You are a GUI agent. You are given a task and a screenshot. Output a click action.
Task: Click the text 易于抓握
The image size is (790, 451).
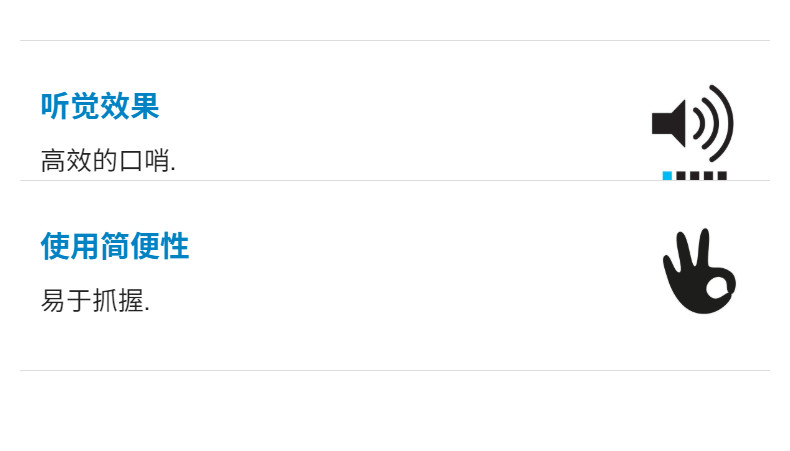[x=95, y=300]
